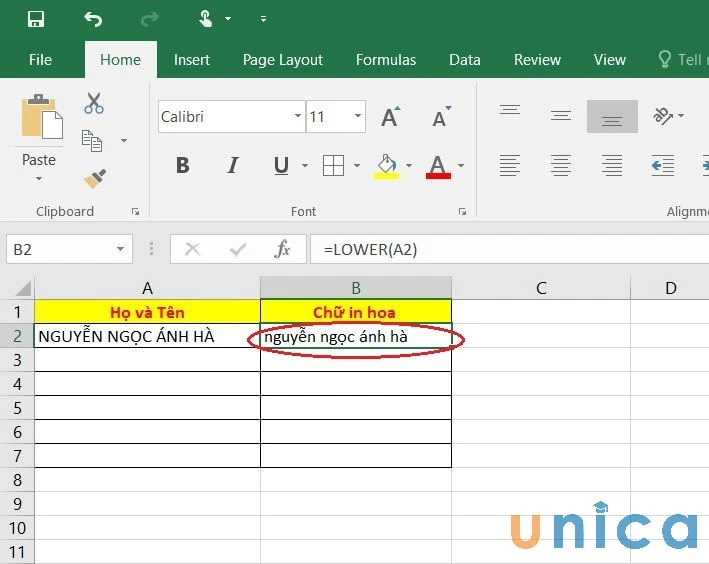Select column C header
The height and width of the screenshot is (564, 709).
pos(541,288)
